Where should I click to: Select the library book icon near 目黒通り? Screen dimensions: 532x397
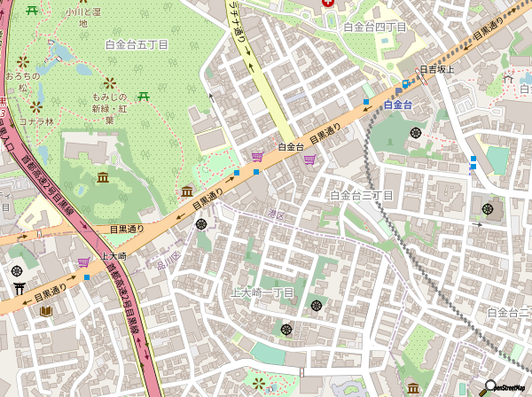click(46, 312)
